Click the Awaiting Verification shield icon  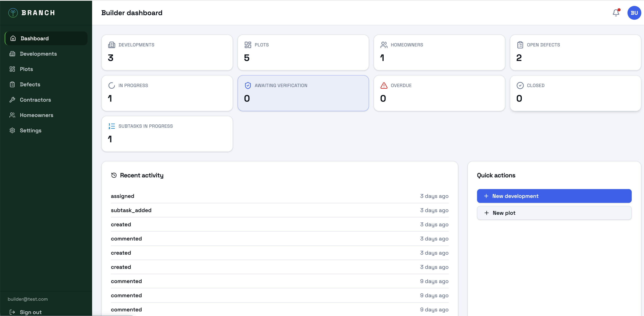[248, 86]
